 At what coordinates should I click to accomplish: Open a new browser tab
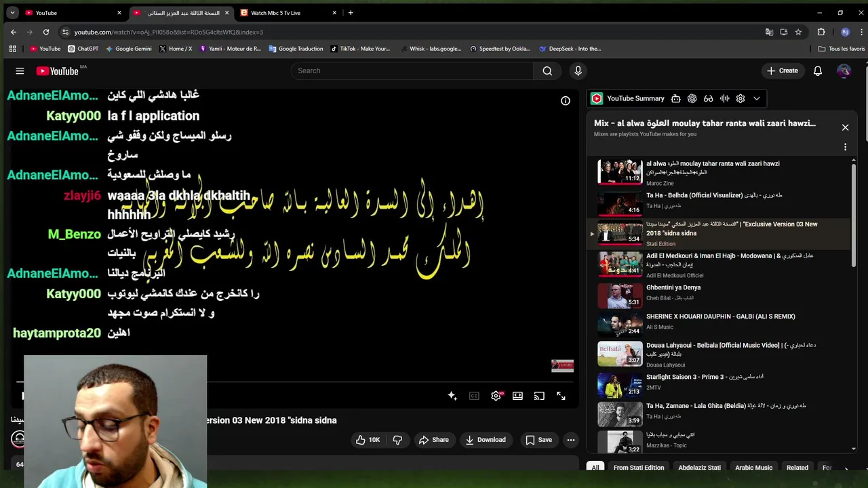(x=351, y=13)
